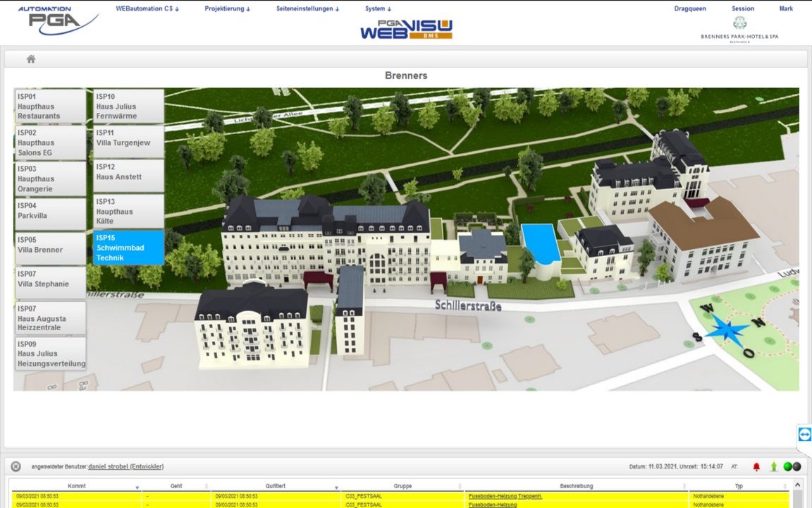Open ISP13 Haupthaus Kälte
This screenshot has height=508, width=812.
129,211
